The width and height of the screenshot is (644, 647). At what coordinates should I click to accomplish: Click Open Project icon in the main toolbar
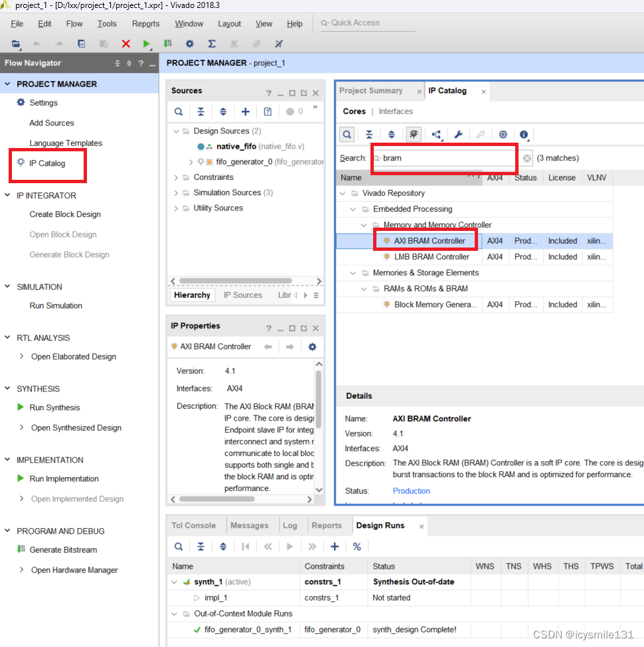click(16, 44)
